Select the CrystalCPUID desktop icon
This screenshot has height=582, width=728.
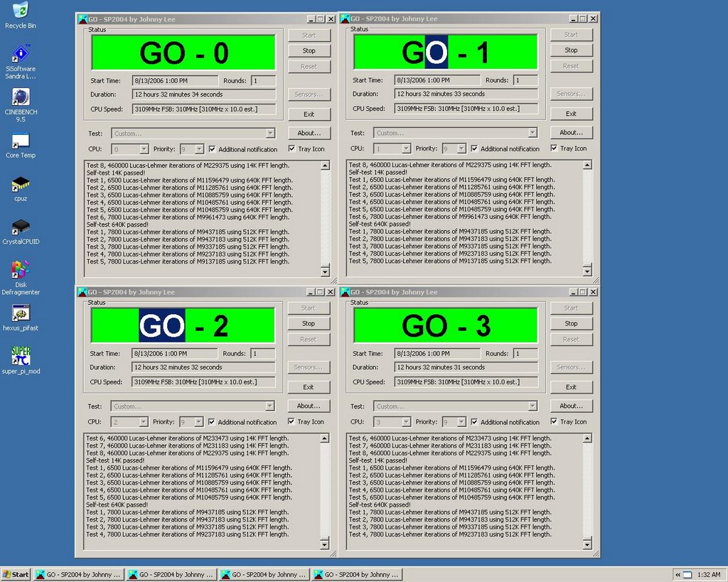[21, 232]
